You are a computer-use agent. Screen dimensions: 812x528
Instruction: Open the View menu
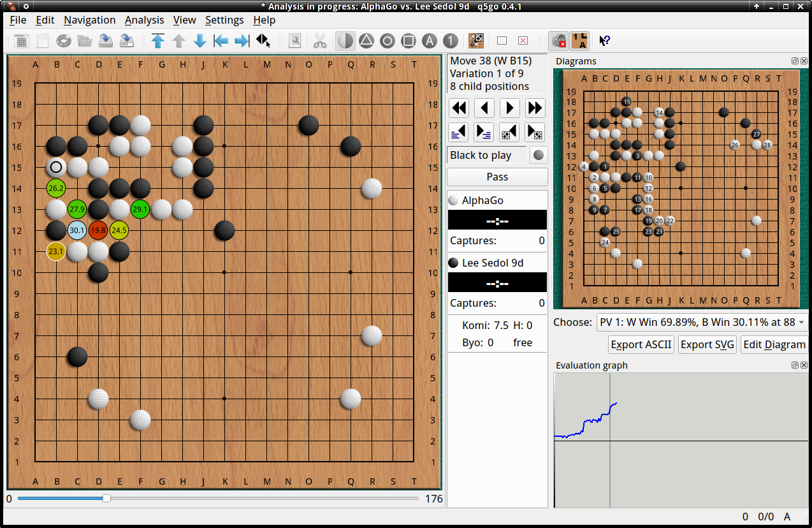pos(185,20)
